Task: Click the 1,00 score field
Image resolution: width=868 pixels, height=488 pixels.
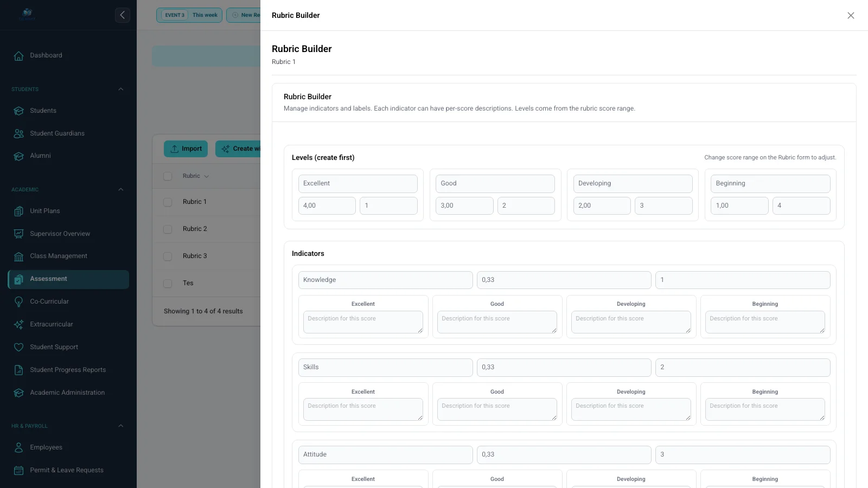Action: 739,206
